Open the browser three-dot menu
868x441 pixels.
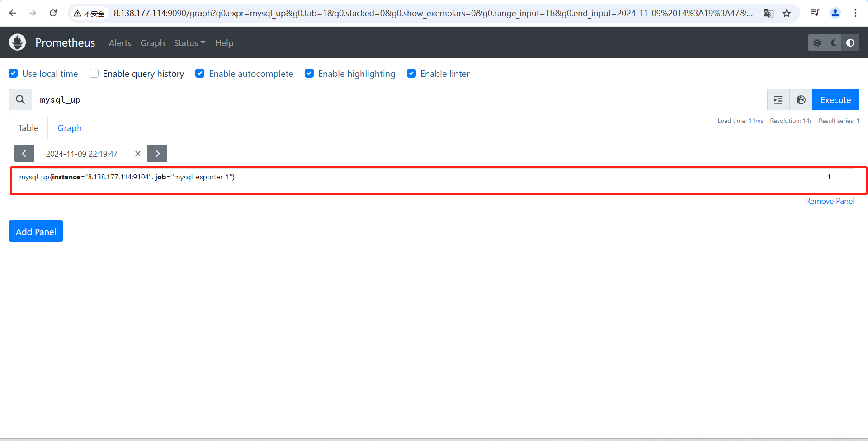click(855, 13)
